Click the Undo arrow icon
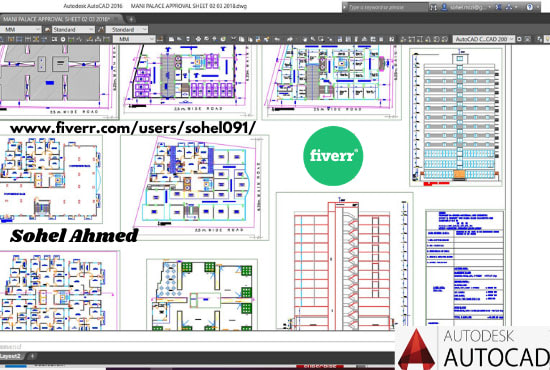 (277, 39)
